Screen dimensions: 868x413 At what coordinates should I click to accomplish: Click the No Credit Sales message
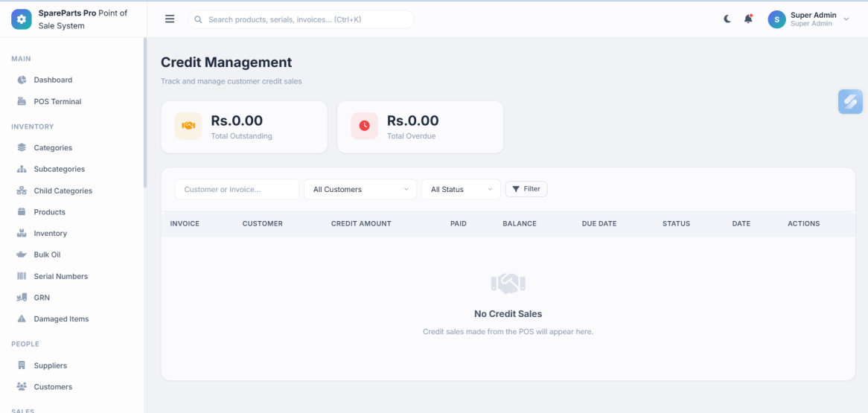pyautogui.click(x=508, y=314)
